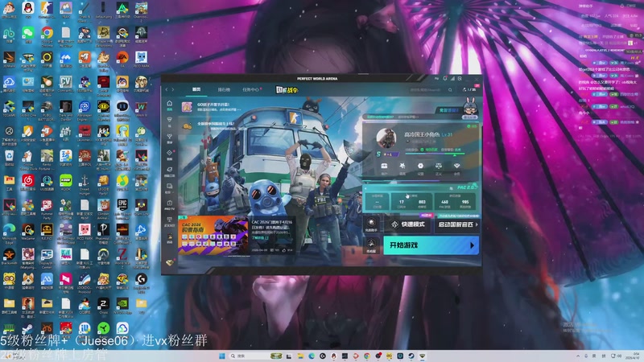Open the WeGame desktop icon
Viewport: 644px width, 362px height.
(28, 232)
